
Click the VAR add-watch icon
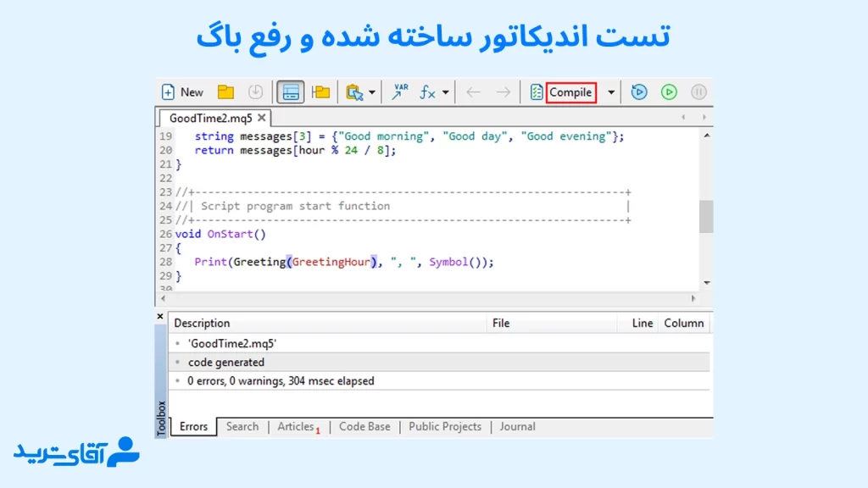tap(400, 91)
